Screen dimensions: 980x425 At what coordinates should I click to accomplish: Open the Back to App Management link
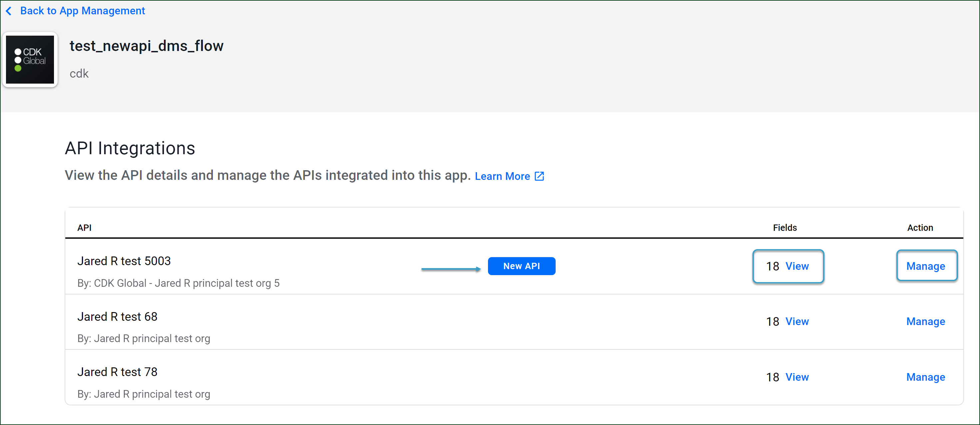pyautogui.click(x=82, y=11)
